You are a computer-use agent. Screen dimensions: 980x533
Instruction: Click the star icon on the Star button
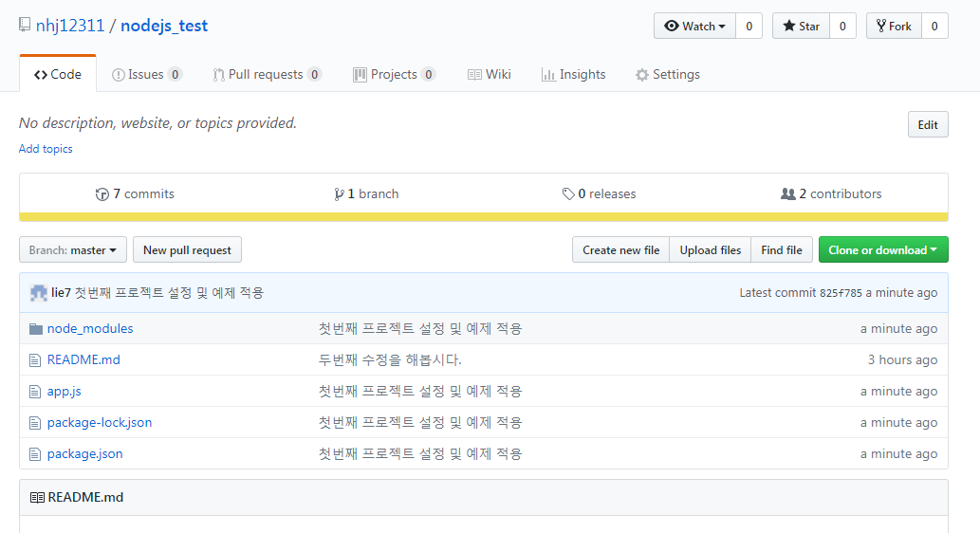pyautogui.click(x=788, y=26)
